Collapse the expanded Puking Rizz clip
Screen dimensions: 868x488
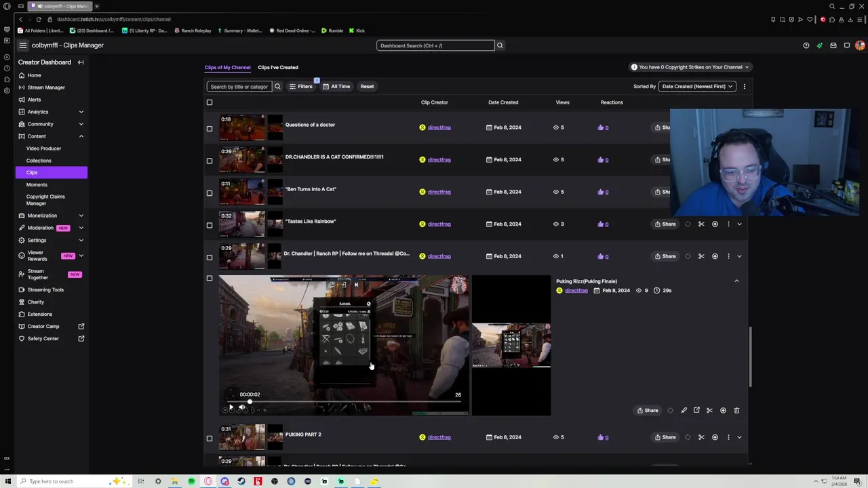pyautogui.click(x=736, y=281)
